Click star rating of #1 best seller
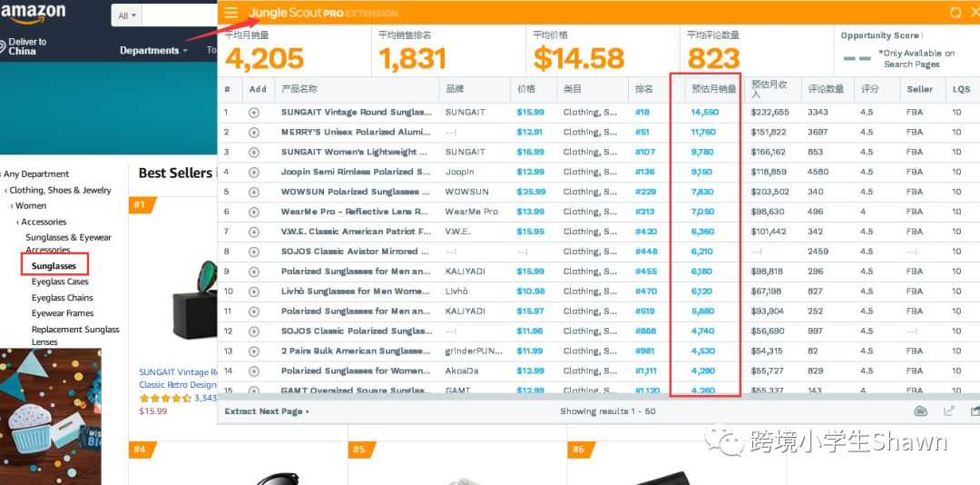 165,399
